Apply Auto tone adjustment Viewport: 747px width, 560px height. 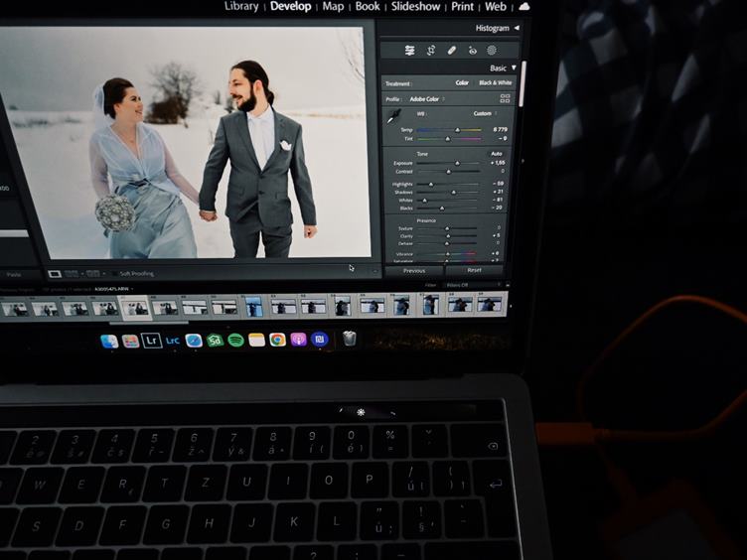point(497,154)
